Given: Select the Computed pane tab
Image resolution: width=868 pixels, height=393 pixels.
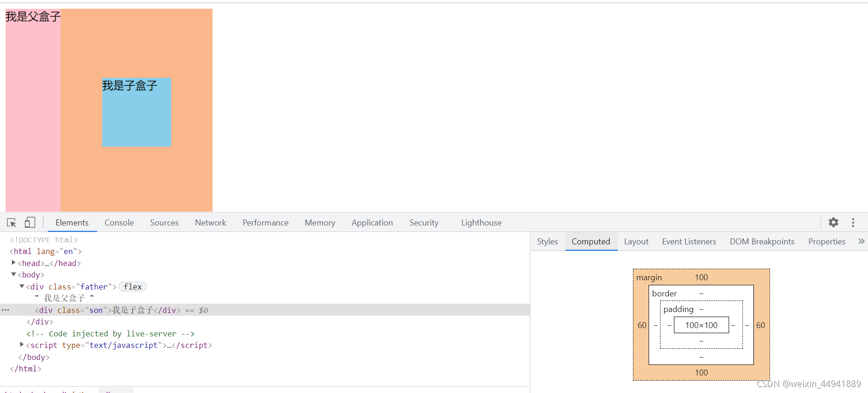Looking at the screenshot, I should point(591,242).
